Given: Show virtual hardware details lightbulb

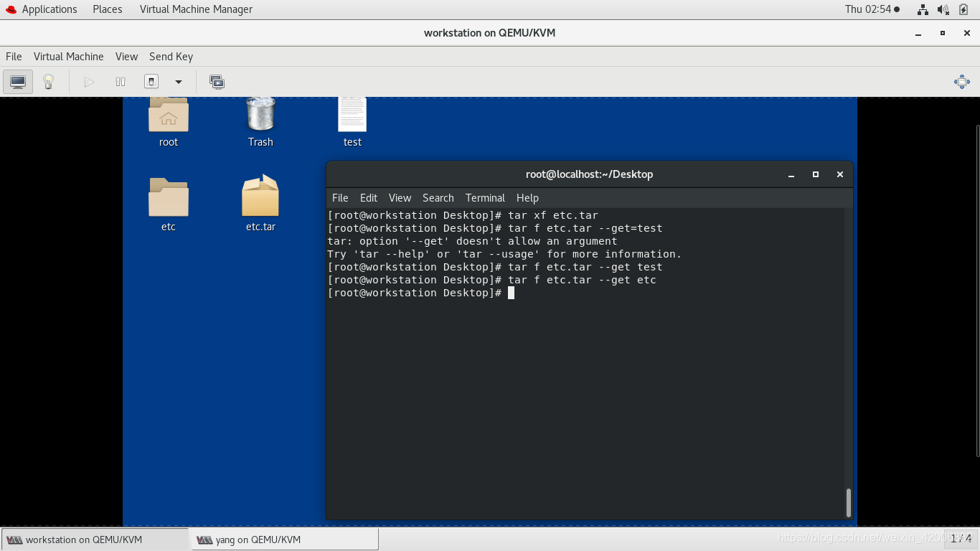Looking at the screenshot, I should pyautogui.click(x=48, y=82).
